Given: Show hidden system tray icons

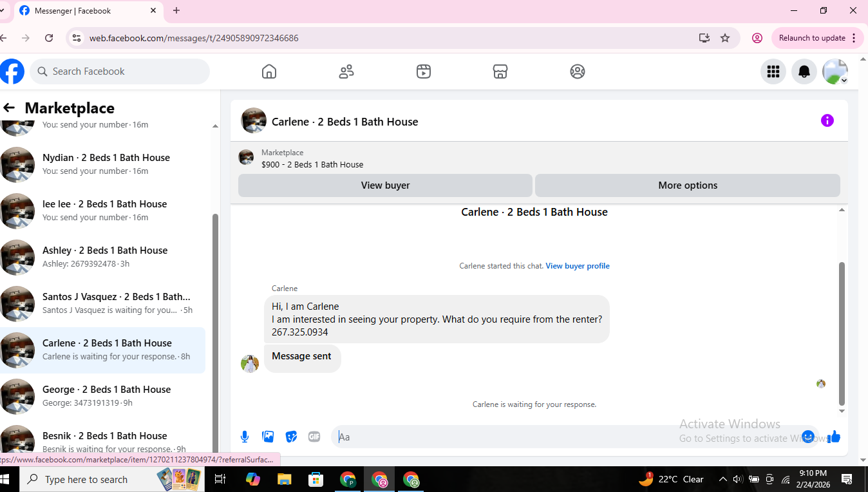Looking at the screenshot, I should click(723, 480).
